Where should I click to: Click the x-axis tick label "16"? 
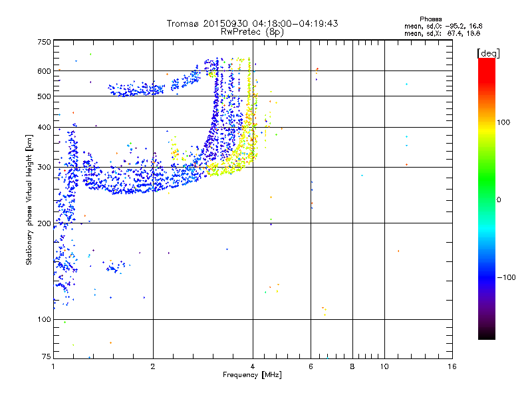pos(452,366)
